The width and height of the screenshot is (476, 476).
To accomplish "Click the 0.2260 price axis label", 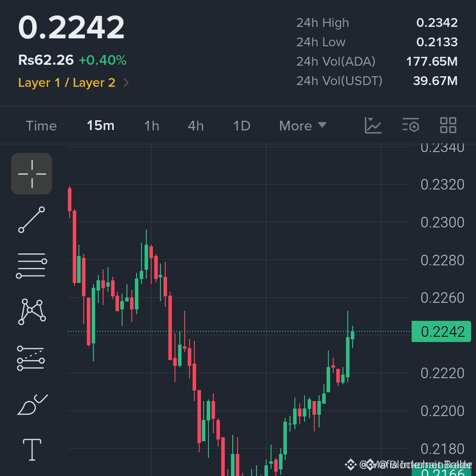I will click(x=443, y=298).
